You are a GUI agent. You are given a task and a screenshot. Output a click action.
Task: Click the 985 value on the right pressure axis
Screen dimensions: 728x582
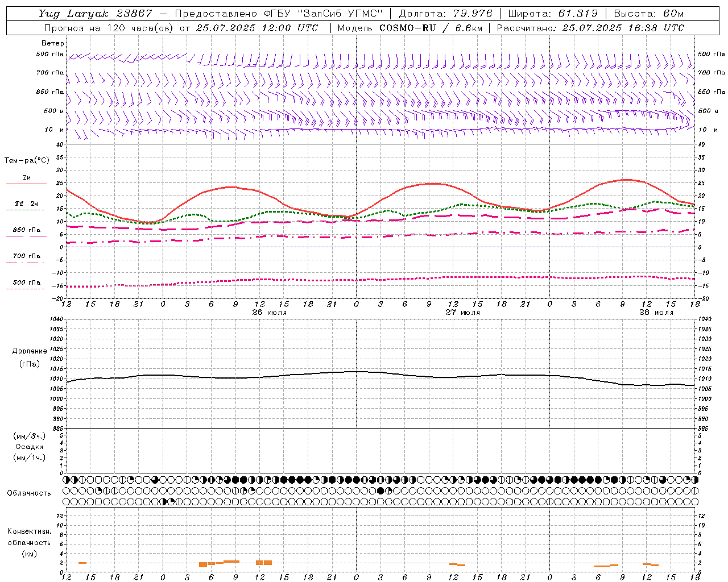704,429
